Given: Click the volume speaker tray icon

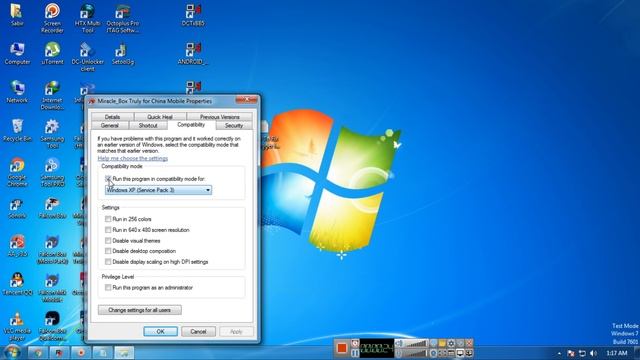Looking at the screenshot, I should pos(593,353).
